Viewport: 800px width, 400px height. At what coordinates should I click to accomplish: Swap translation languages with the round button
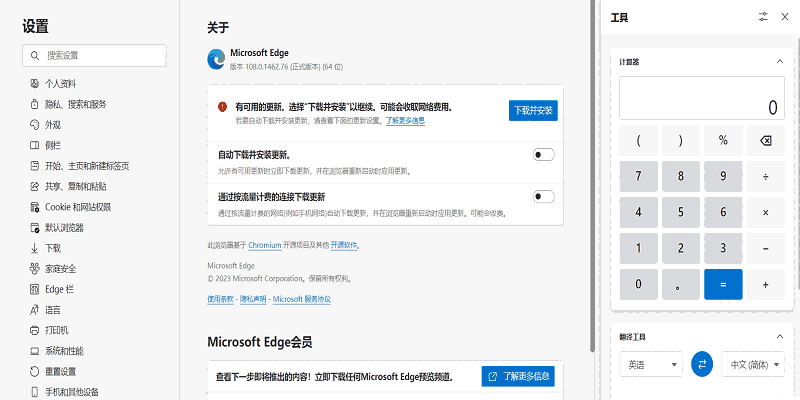(702, 364)
